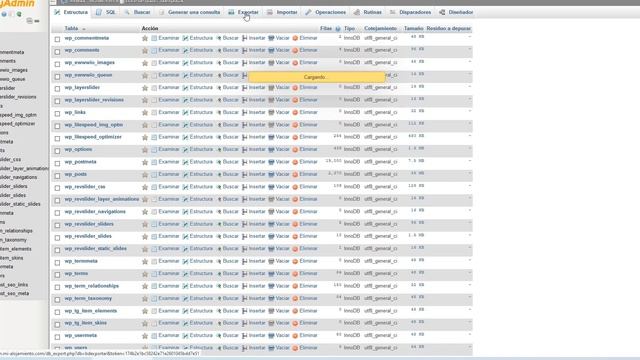Click link/unlink icon in navigation panel
The height and width of the screenshot is (360, 640).
point(37,21)
